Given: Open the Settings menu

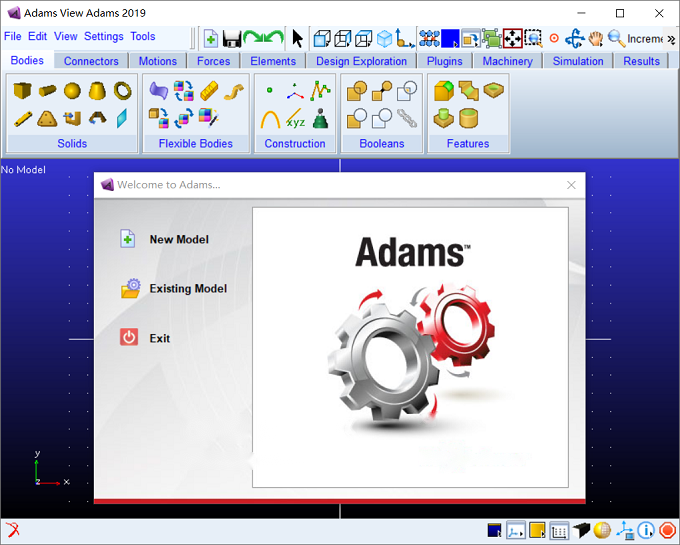Looking at the screenshot, I should point(104,36).
